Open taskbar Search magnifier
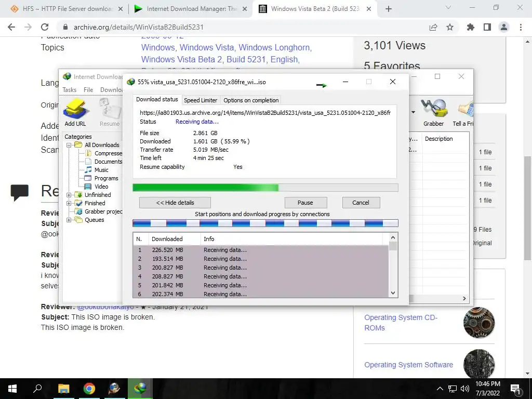The width and height of the screenshot is (532, 399). [x=37, y=389]
